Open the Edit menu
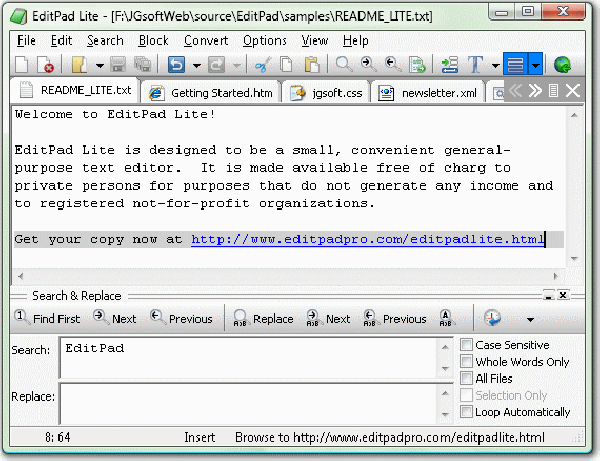The image size is (600, 461). coord(61,41)
